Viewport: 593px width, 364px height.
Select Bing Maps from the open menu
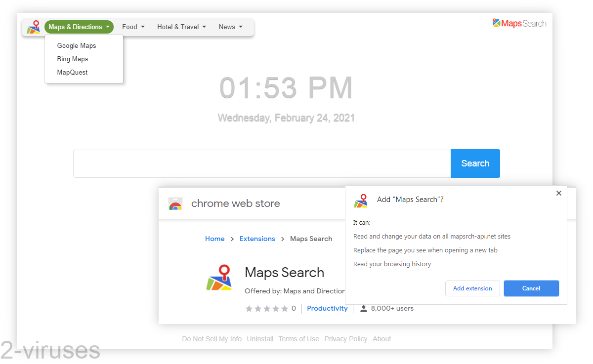(72, 59)
